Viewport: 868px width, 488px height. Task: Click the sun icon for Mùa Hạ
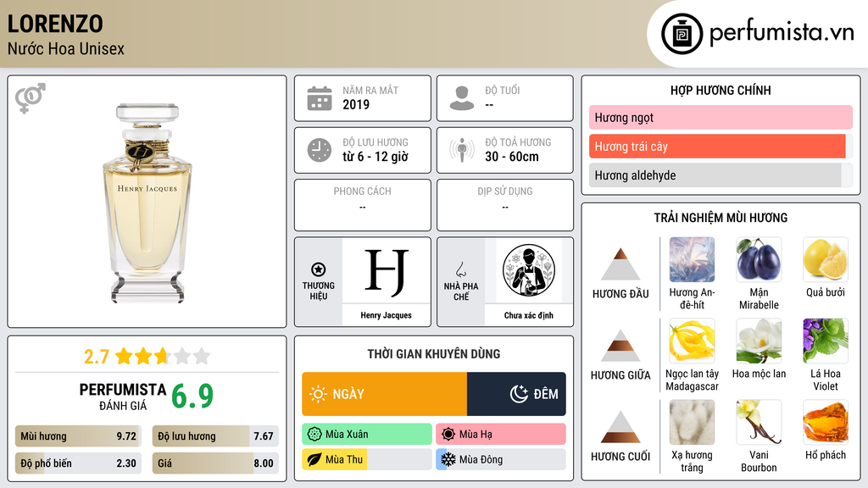[448, 435]
